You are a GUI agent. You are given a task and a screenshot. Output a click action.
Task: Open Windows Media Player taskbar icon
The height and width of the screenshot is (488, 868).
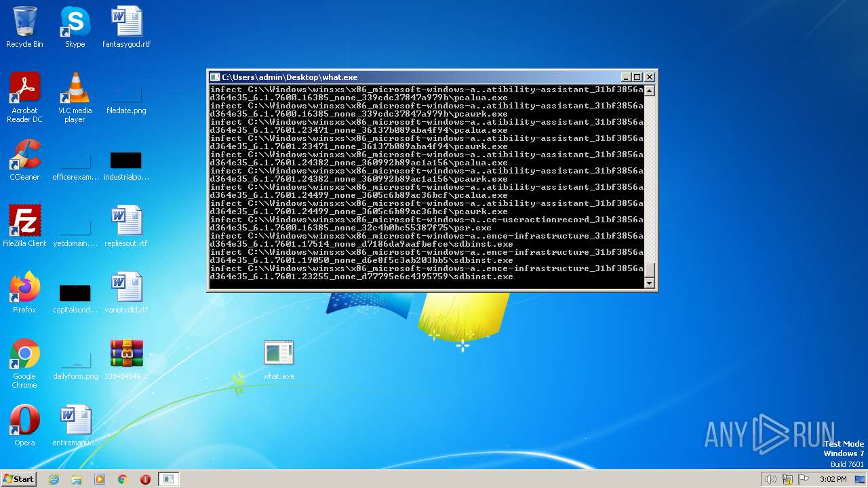tap(100, 479)
